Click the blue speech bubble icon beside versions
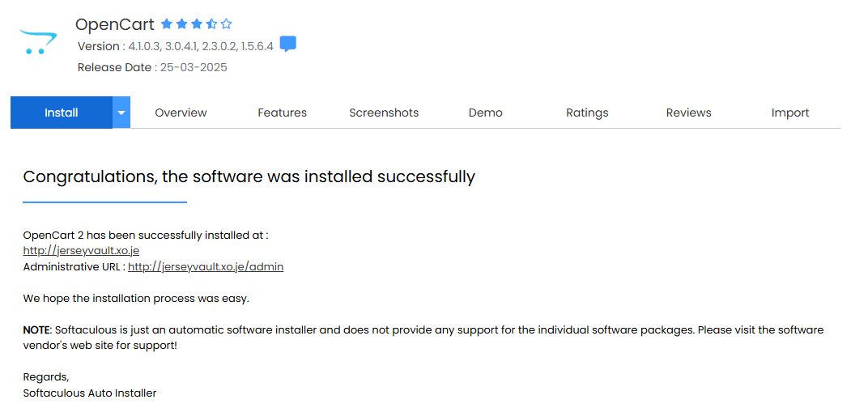The image size is (868, 408). [288, 44]
